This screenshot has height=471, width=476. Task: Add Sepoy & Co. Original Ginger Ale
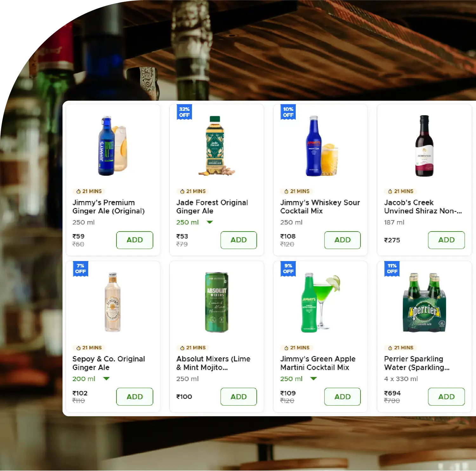[x=135, y=397]
